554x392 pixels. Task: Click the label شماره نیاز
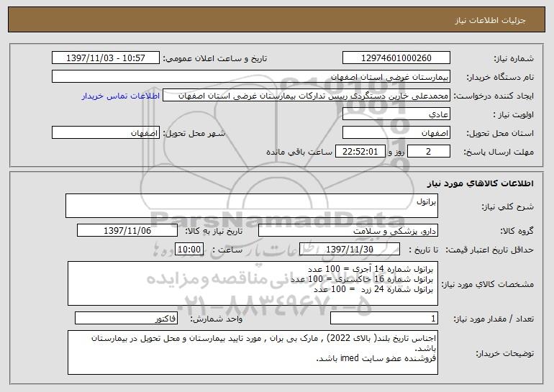(514, 59)
